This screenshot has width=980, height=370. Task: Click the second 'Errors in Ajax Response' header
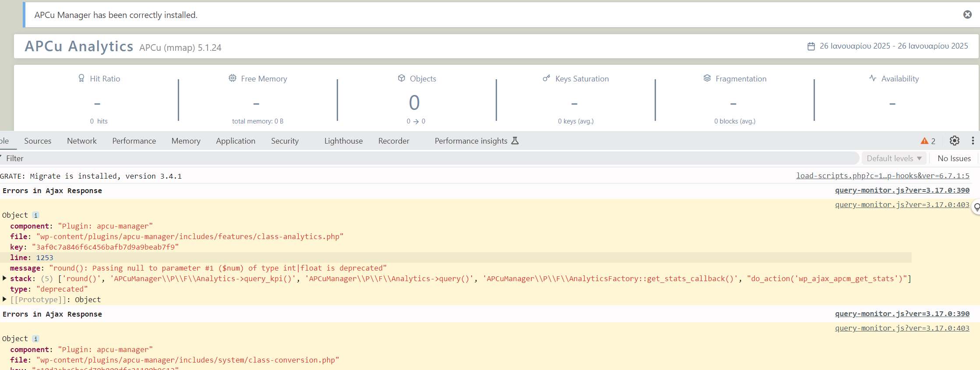coord(52,314)
